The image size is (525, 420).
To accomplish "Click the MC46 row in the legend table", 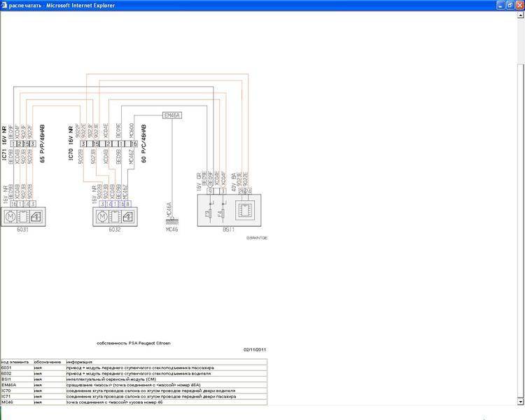I will [x=133, y=402].
